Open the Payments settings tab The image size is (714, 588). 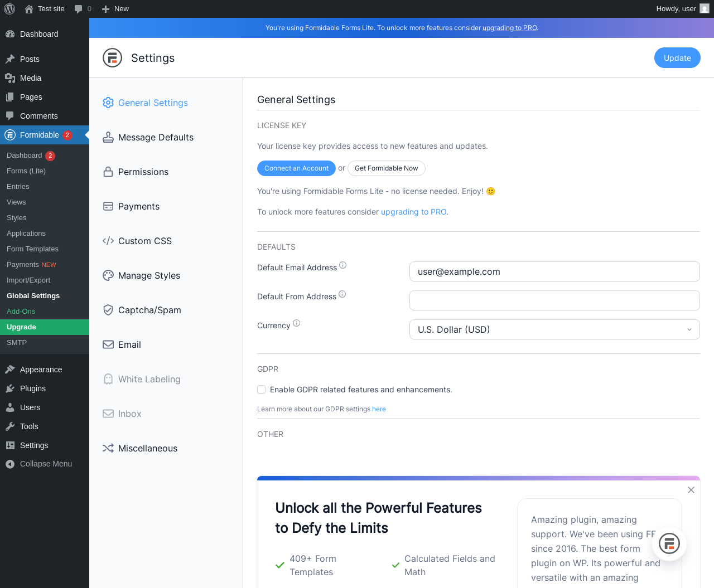pos(131,206)
